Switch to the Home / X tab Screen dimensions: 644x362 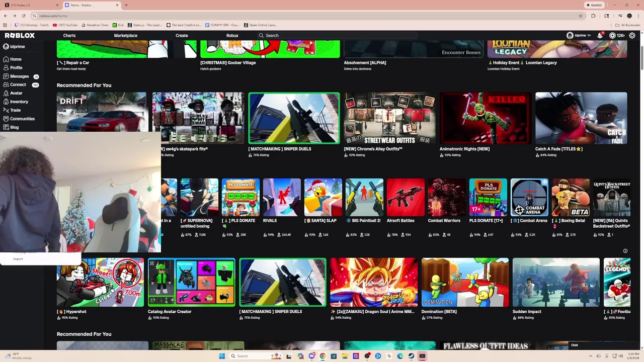(x=30, y=5)
